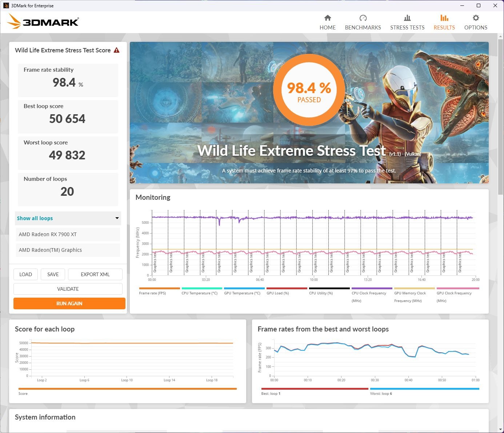
Task: Toggle CPU Clock Frequency legend entry
Action: pyautogui.click(x=372, y=295)
